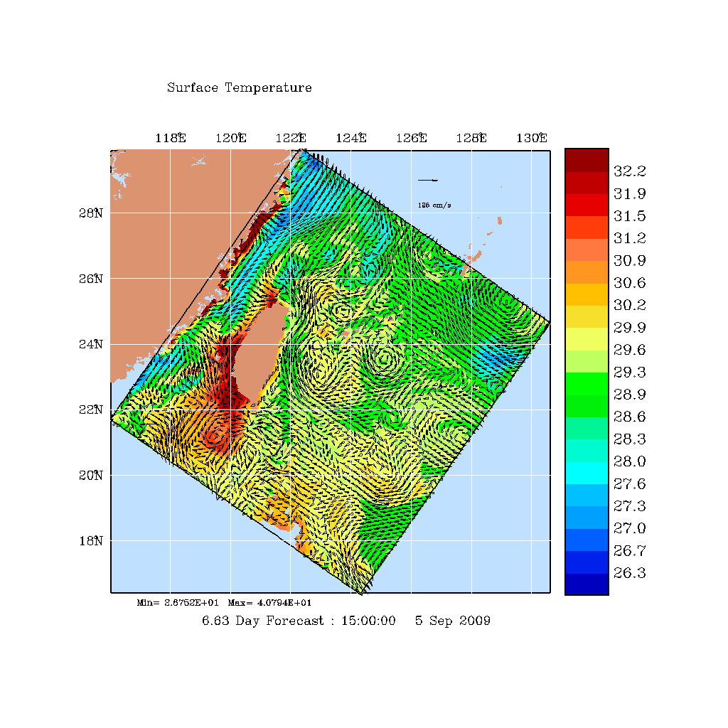The width and height of the screenshot is (728, 728).
Task: Click the 126 cm/s scale label
Action: point(434,205)
